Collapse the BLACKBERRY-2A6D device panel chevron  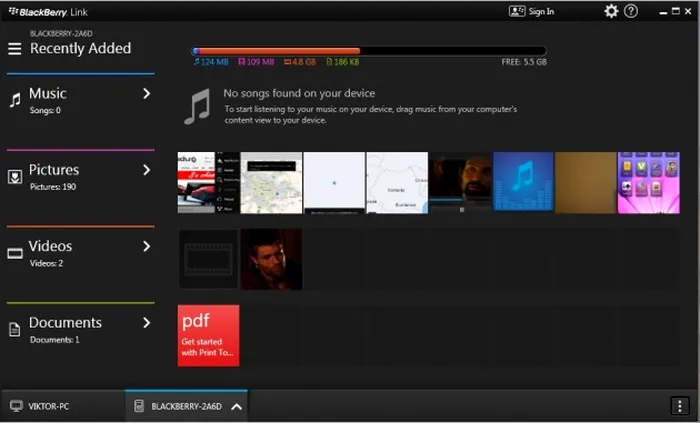point(236,406)
